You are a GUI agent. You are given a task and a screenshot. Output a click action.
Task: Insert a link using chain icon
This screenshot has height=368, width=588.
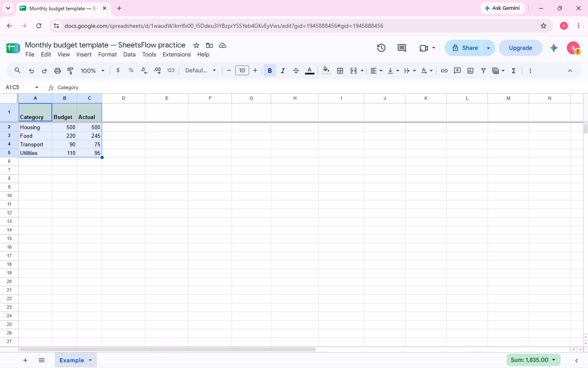pyautogui.click(x=444, y=71)
